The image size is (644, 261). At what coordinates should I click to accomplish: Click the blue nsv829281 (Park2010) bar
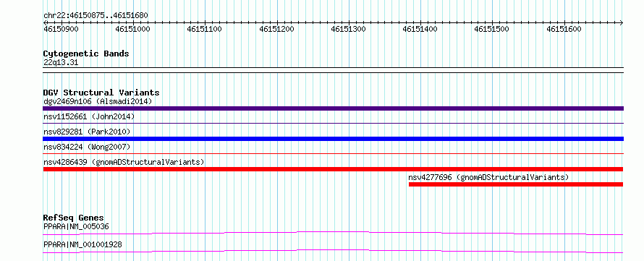point(333,139)
